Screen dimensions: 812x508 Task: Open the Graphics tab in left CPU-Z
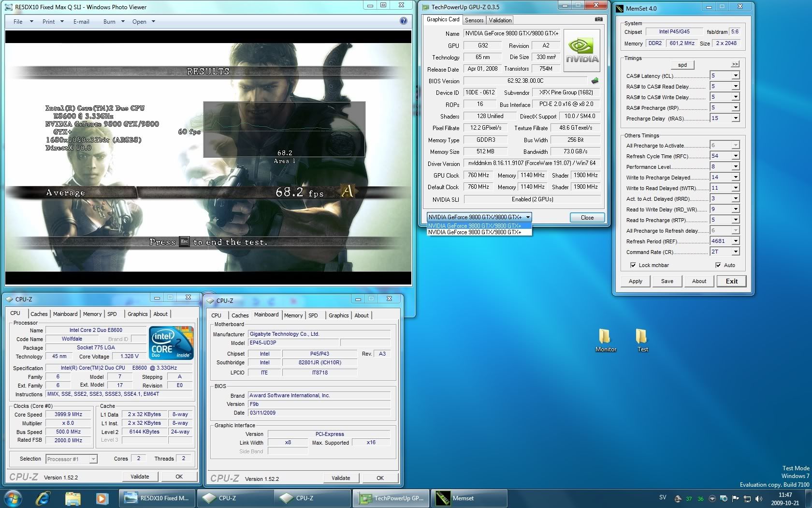pos(137,314)
